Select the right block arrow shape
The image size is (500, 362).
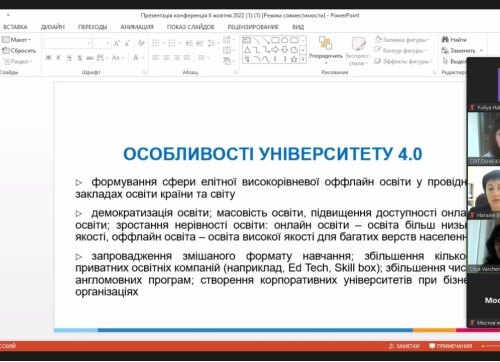[x=275, y=50]
